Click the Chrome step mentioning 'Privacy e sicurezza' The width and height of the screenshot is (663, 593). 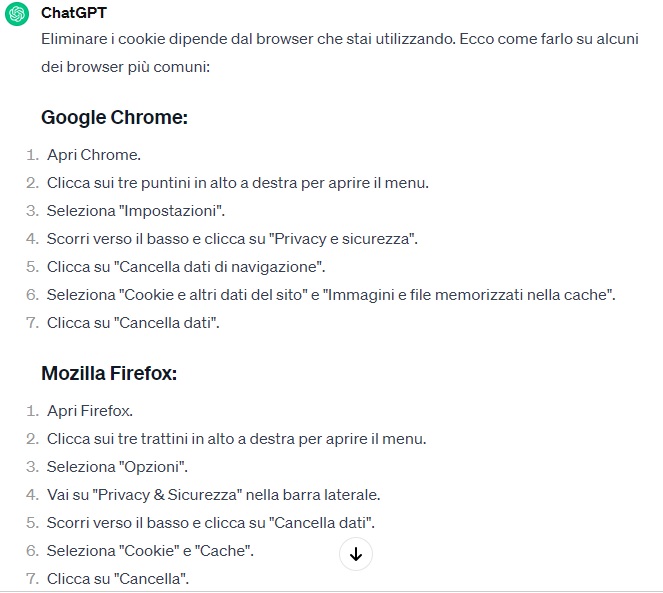click(x=232, y=239)
